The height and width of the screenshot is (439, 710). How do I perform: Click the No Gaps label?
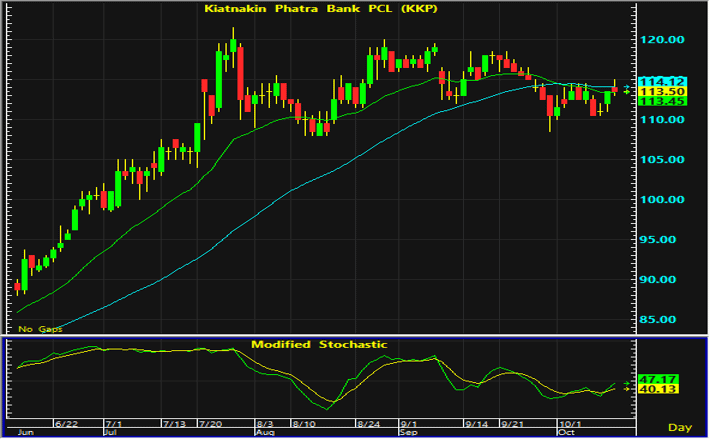[x=40, y=329]
